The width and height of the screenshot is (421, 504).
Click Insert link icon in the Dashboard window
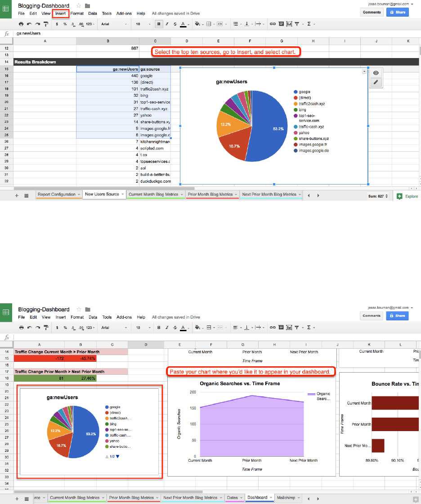(x=273, y=328)
